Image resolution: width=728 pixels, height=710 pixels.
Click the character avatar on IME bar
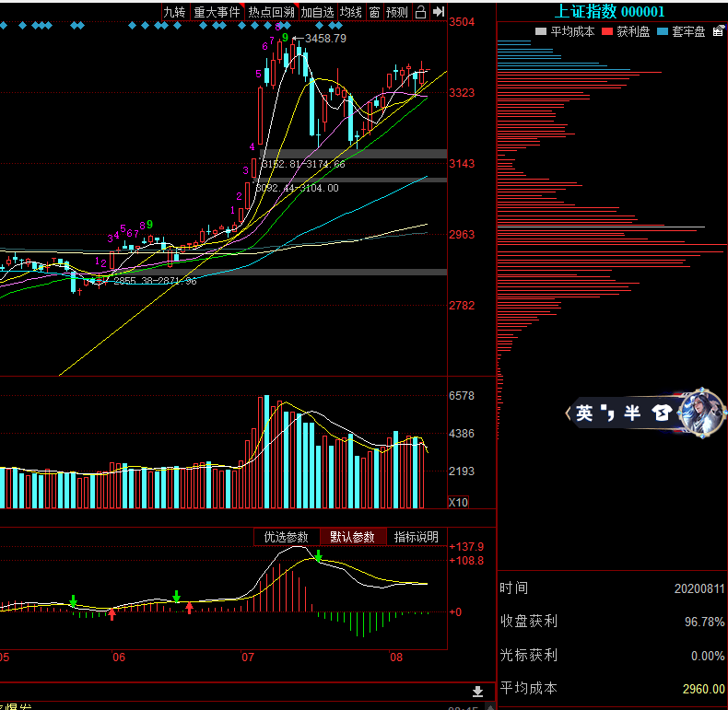[x=702, y=413]
